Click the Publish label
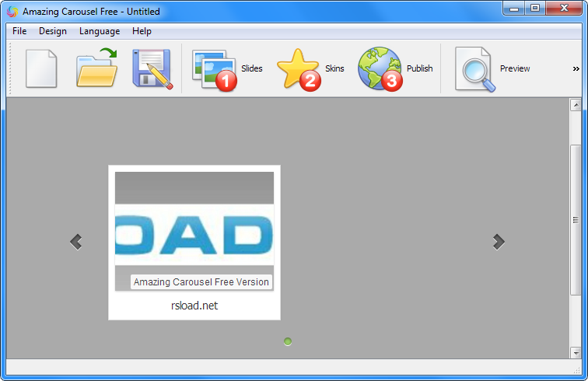The height and width of the screenshot is (381, 588). click(x=420, y=68)
